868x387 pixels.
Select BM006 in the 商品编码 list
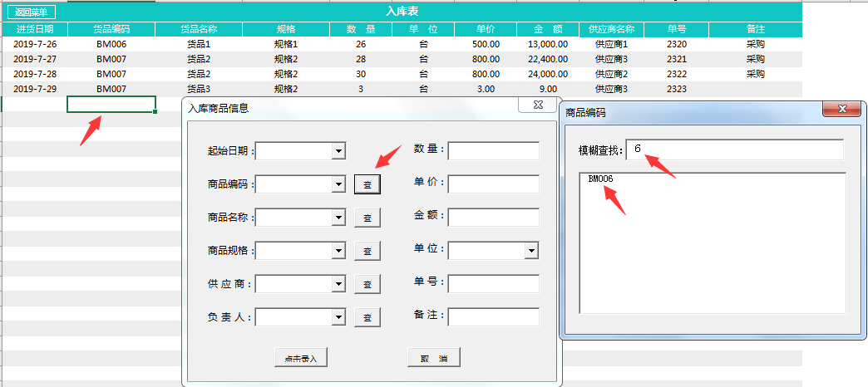(x=600, y=179)
